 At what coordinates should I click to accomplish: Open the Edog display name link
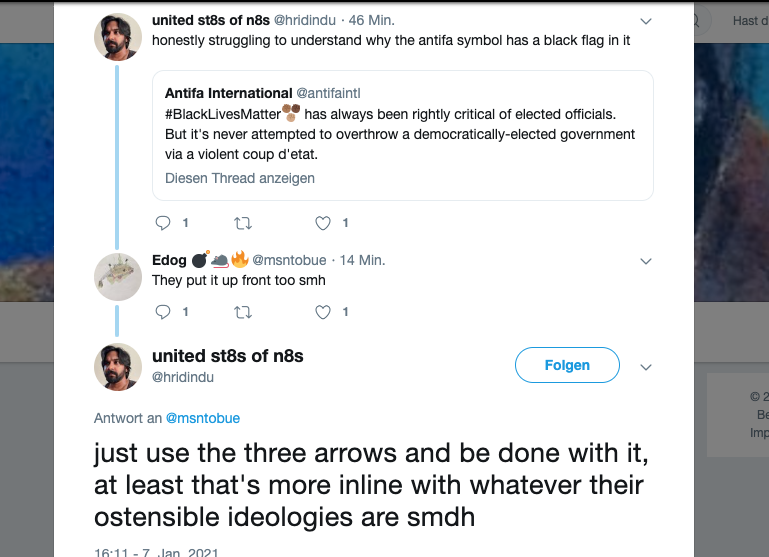point(169,260)
